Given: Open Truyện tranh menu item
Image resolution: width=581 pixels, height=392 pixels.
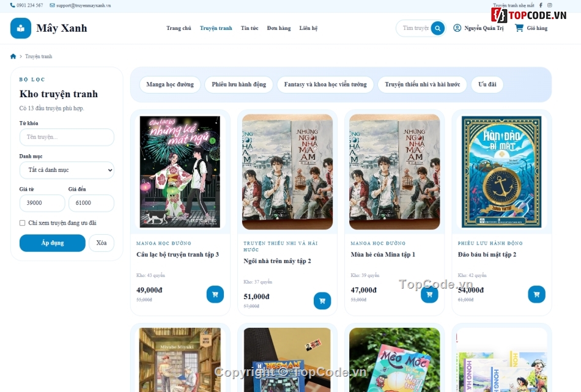Looking at the screenshot, I should tap(216, 28).
